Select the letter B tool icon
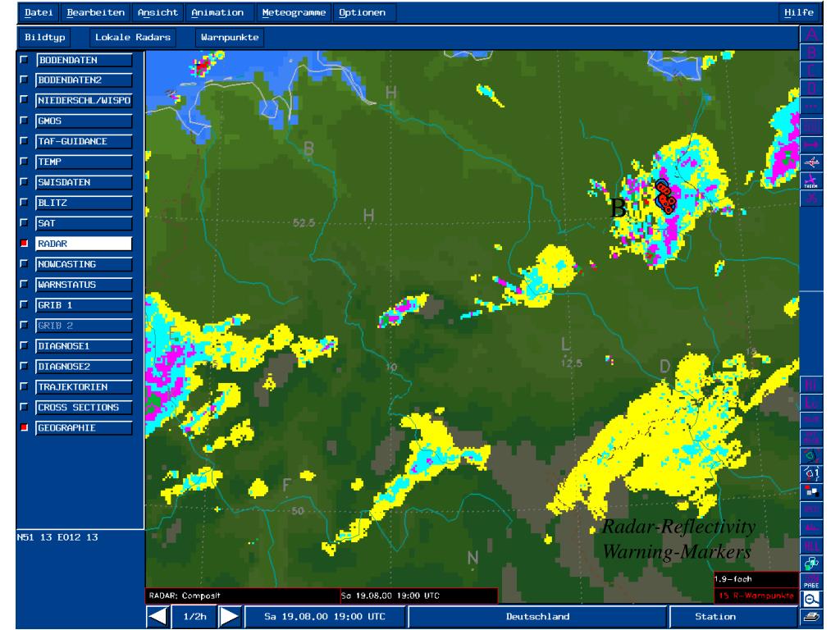 (x=811, y=52)
